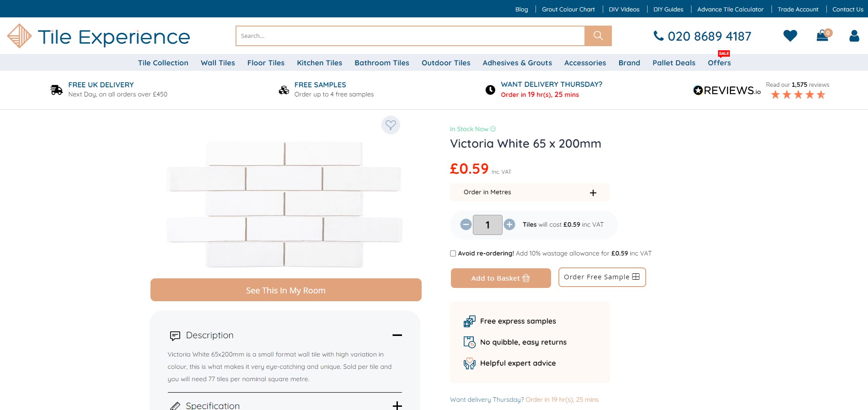Screen dimensions: 868x410
Task: Add tile to favourites via heart on image
Action: coord(391,125)
